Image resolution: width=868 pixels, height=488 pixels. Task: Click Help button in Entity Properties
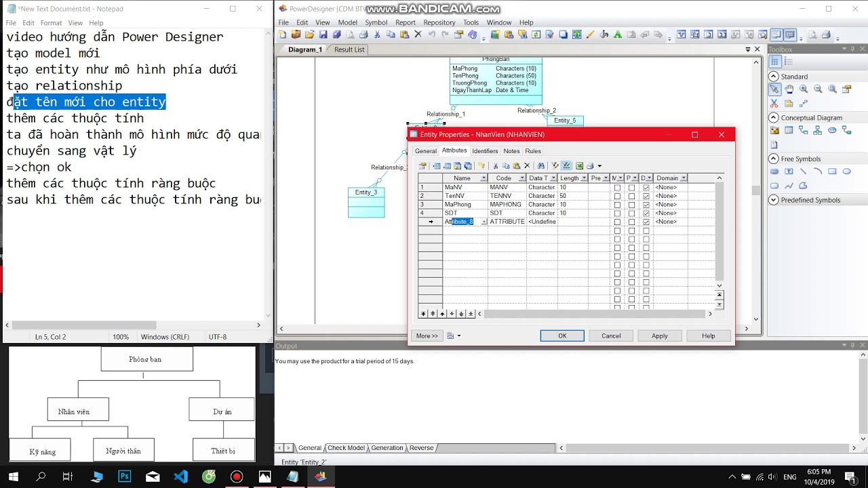tap(709, 335)
